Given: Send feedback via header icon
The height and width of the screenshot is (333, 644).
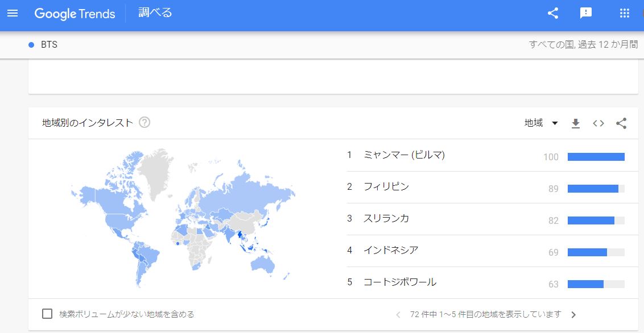Looking at the screenshot, I should point(586,14).
